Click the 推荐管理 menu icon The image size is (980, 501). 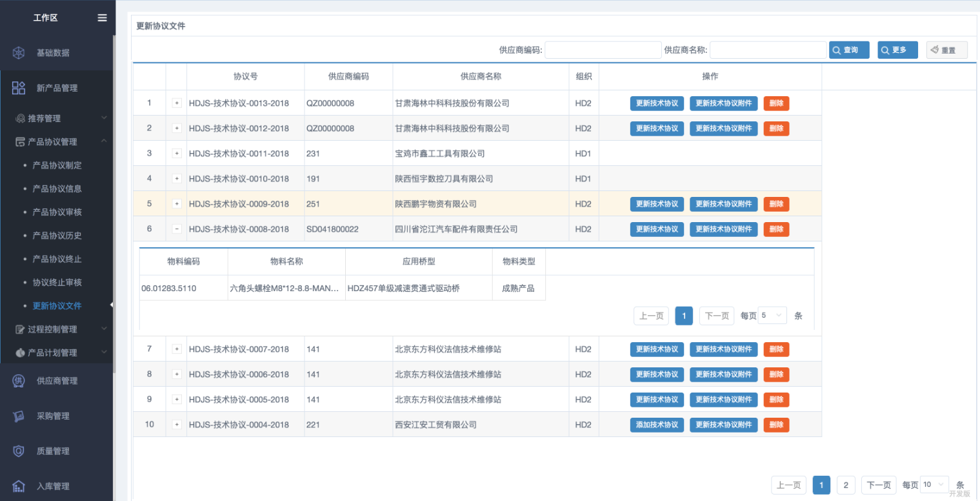[x=21, y=119]
